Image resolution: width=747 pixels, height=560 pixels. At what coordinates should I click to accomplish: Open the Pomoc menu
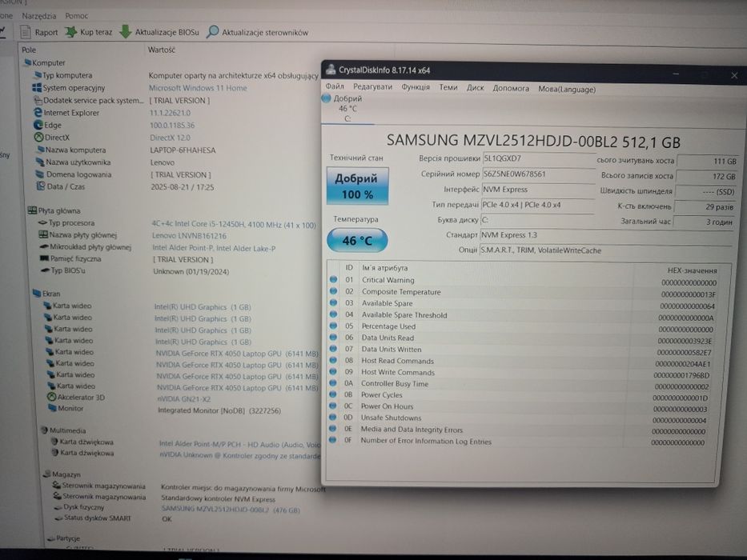pos(77,16)
